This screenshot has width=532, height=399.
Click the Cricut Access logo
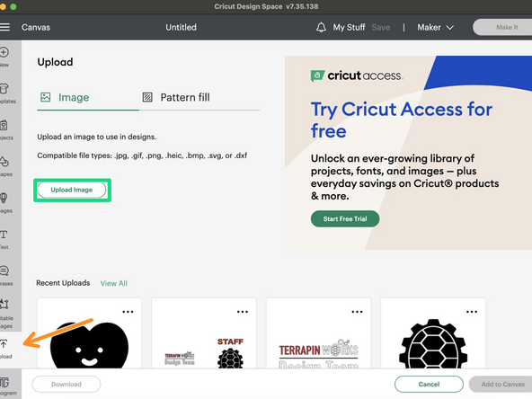coord(357,75)
